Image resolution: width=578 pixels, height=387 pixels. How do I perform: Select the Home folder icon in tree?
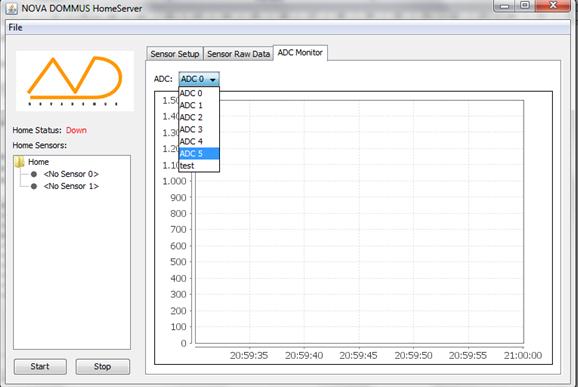pos(19,162)
